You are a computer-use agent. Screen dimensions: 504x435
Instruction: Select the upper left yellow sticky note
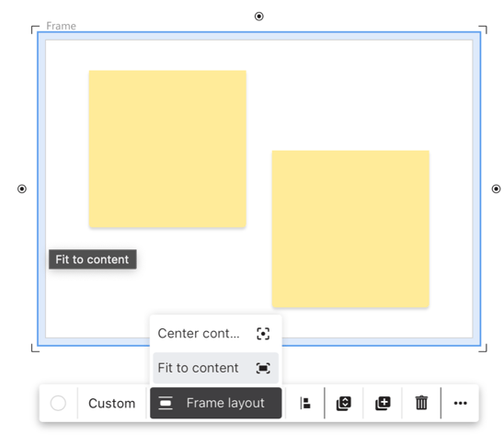tap(167, 149)
